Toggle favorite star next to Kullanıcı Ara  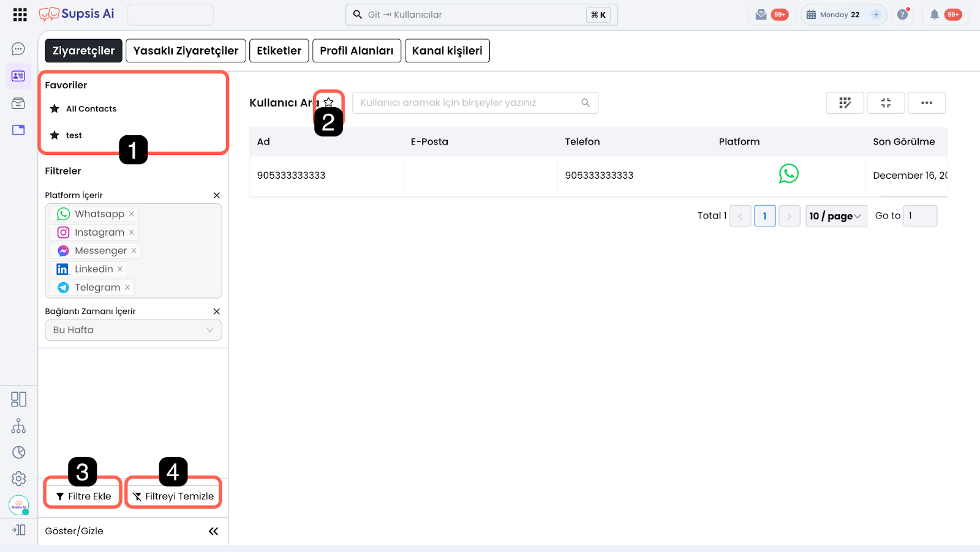(329, 102)
